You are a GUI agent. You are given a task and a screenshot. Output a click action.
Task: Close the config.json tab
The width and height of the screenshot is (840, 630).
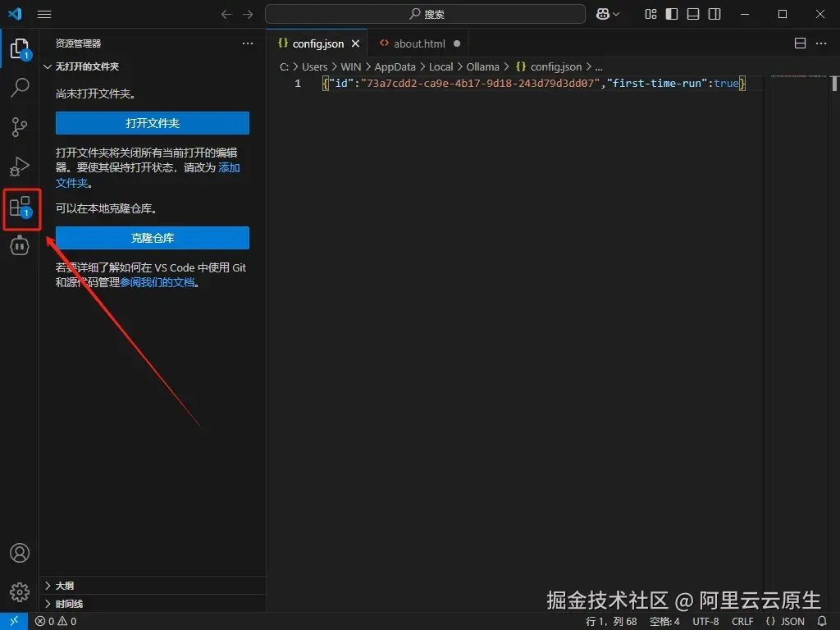click(x=356, y=44)
